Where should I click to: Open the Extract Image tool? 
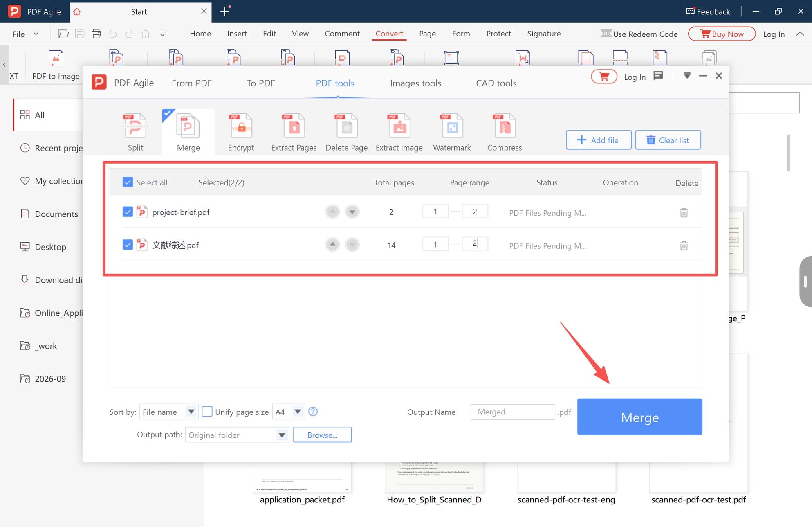pos(399,132)
